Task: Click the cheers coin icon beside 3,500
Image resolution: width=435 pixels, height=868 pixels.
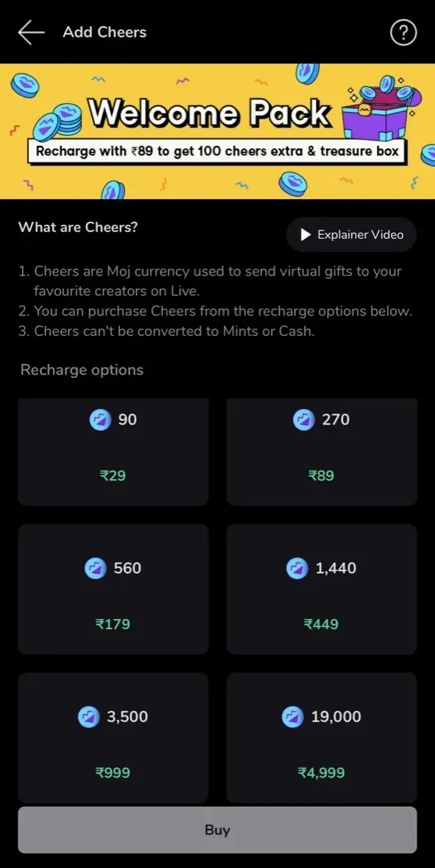Action: tap(88, 717)
